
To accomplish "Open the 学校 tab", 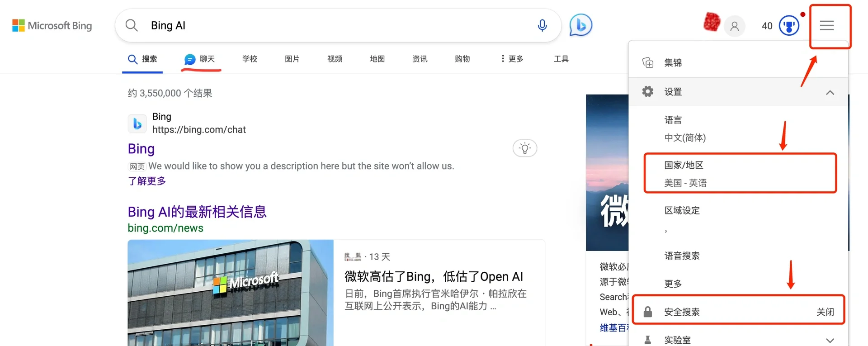I will pyautogui.click(x=250, y=59).
